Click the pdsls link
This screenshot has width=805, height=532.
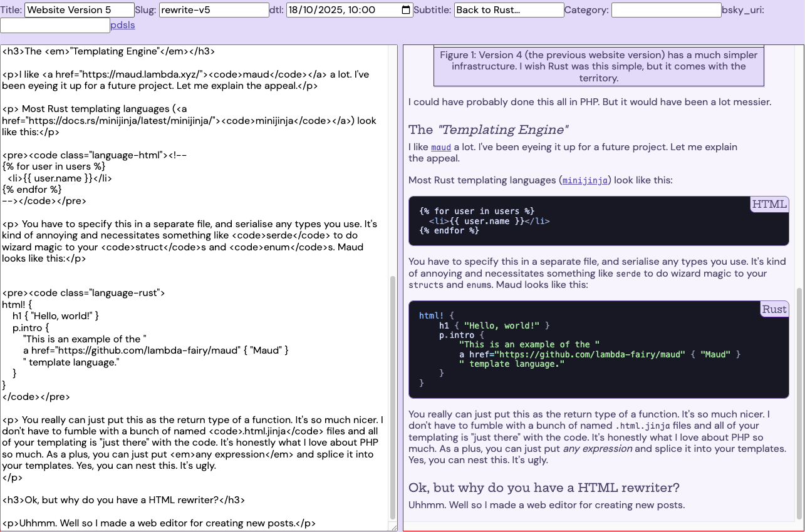[123, 25]
